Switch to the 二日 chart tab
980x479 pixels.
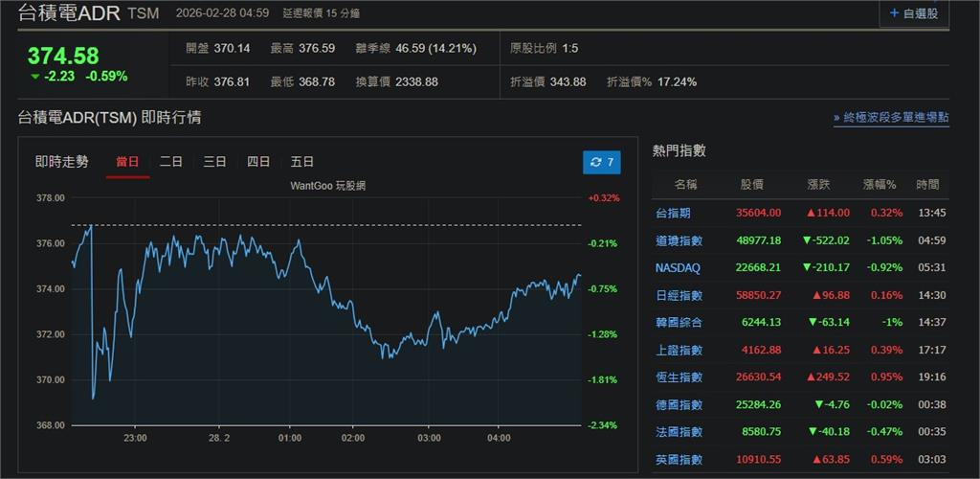171,162
